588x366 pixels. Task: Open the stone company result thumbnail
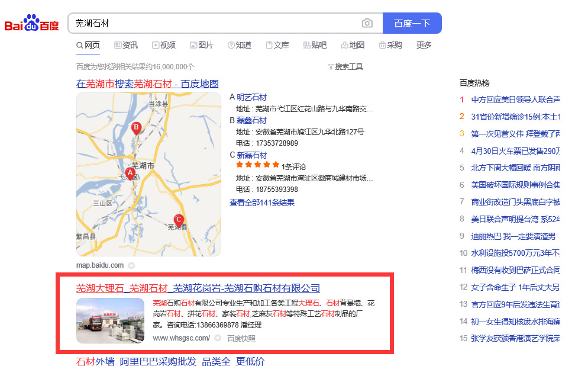pos(110,320)
